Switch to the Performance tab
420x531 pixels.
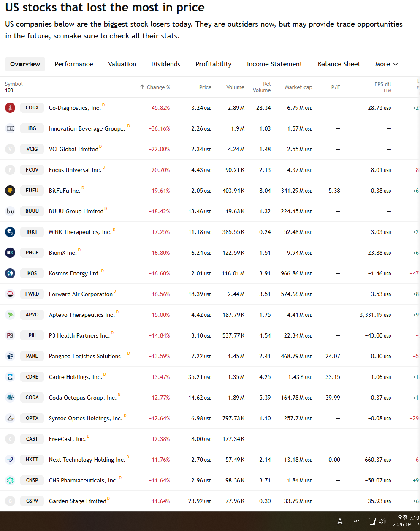click(74, 64)
